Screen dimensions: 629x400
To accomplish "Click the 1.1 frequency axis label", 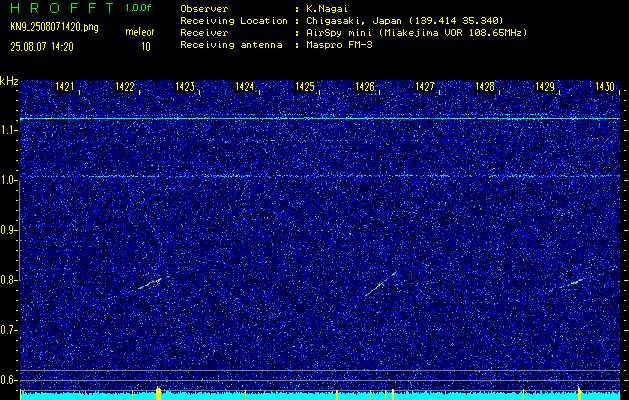I will [8, 130].
